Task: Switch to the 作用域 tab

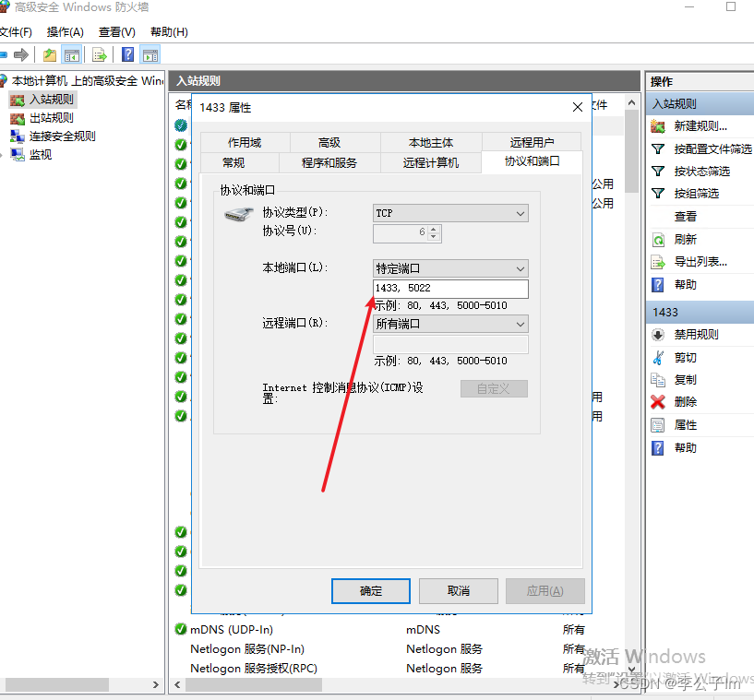Action: click(245, 143)
